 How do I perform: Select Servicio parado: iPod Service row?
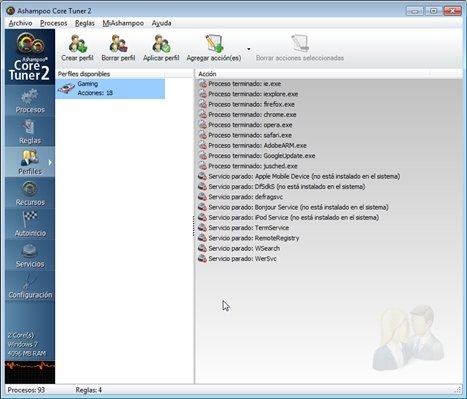click(293, 218)
